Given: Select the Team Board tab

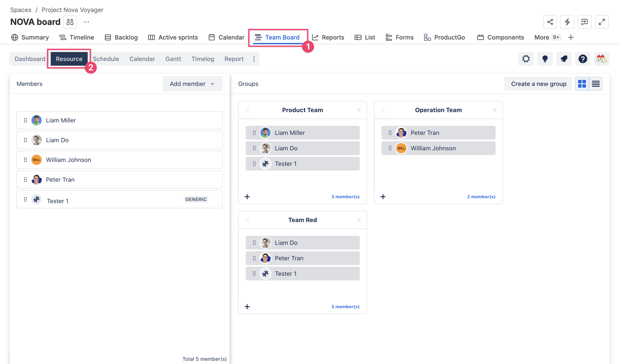Looking at the screenshot, I should tap(277, 37).
